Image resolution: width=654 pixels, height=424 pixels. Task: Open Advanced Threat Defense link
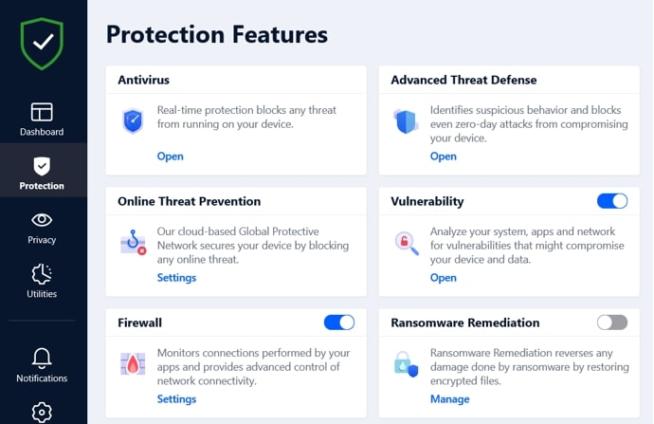click(x=443, y=156)
